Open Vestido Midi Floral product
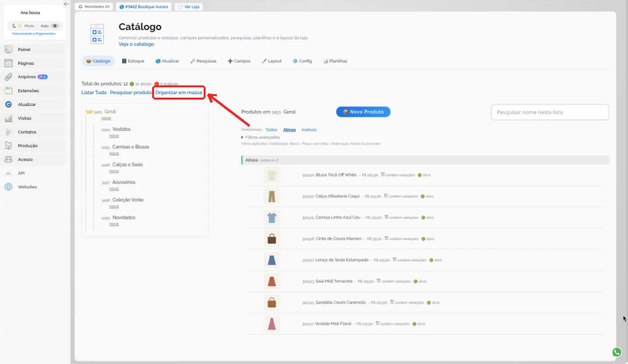 pos(333,324)
